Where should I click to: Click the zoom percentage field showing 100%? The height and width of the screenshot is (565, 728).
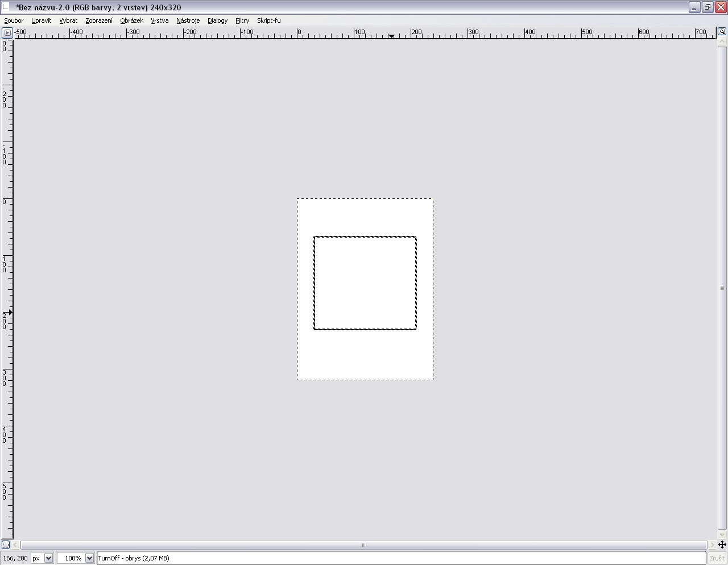point(71,558)
